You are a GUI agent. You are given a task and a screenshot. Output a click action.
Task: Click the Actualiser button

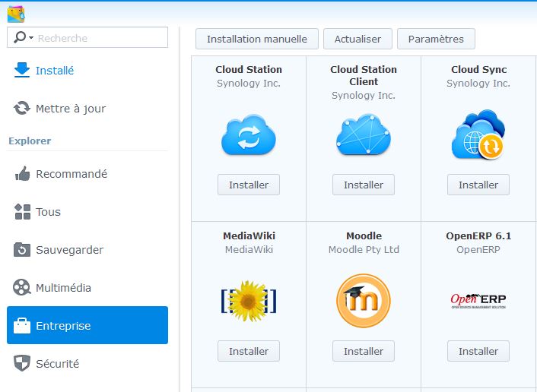(357, 40)
